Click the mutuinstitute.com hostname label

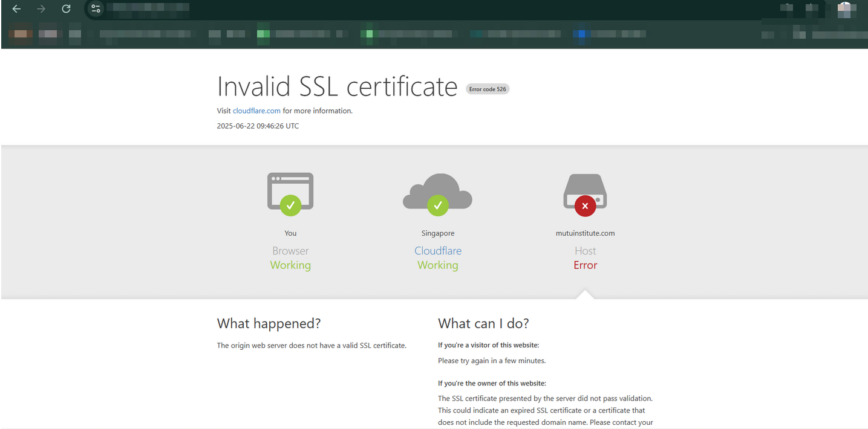(585, 233)
